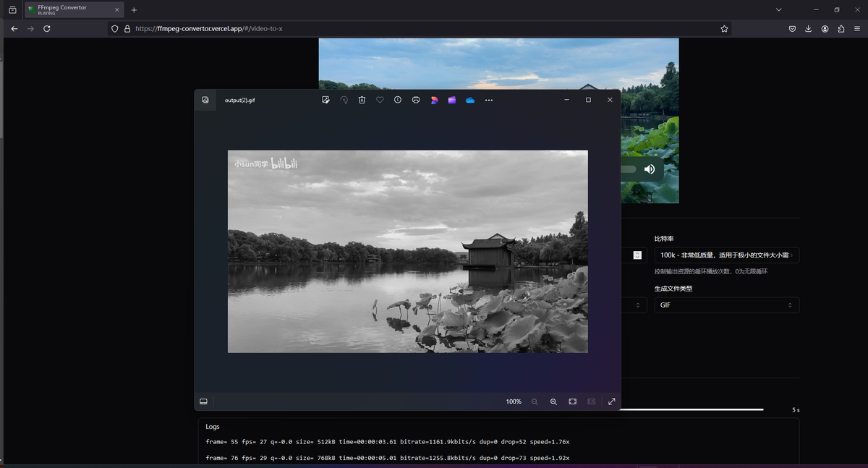Open the GIF file type dropdown
868x468 pixels.
coord(726,305)
